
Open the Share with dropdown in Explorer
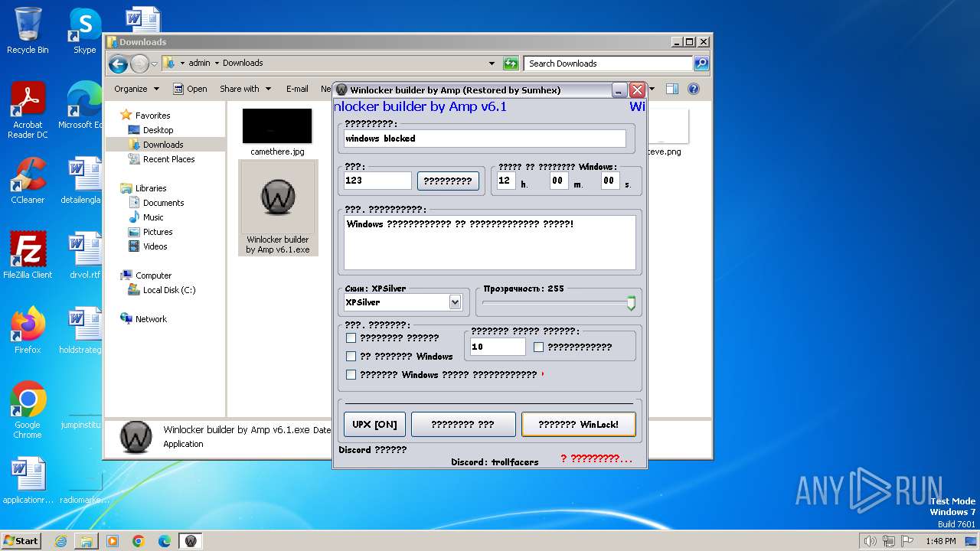(245, 89)
